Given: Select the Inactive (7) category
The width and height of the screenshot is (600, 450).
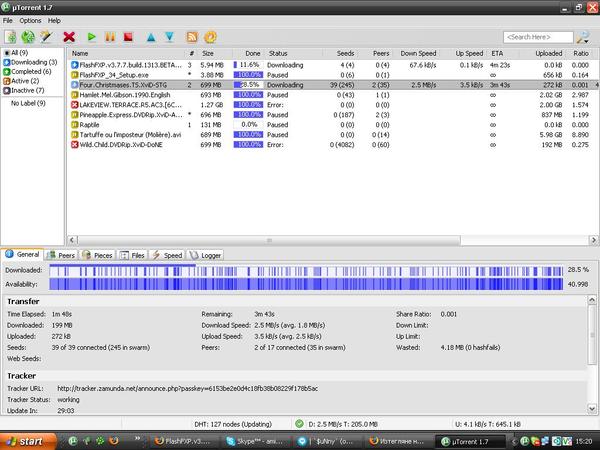Looking at the screenshot, I should [24, 90].
